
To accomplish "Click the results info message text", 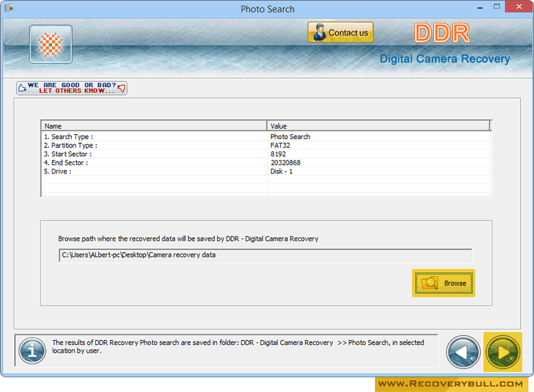I will point(238,346).
